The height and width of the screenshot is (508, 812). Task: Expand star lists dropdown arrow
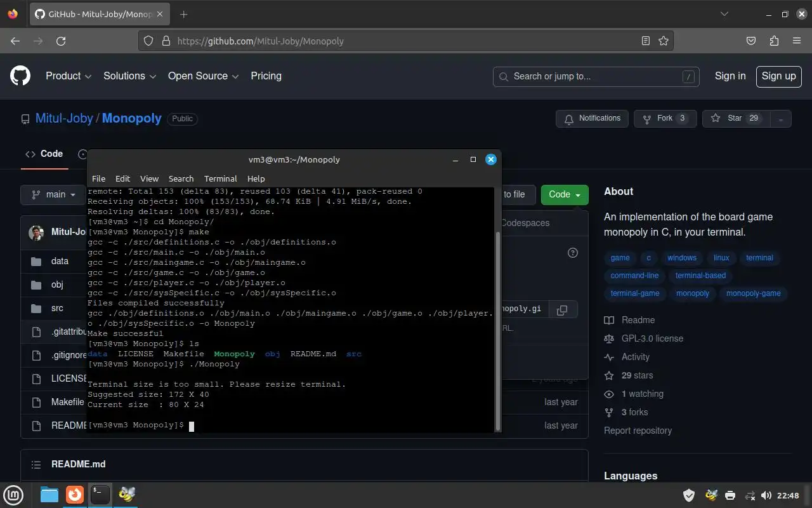(781, 119)
